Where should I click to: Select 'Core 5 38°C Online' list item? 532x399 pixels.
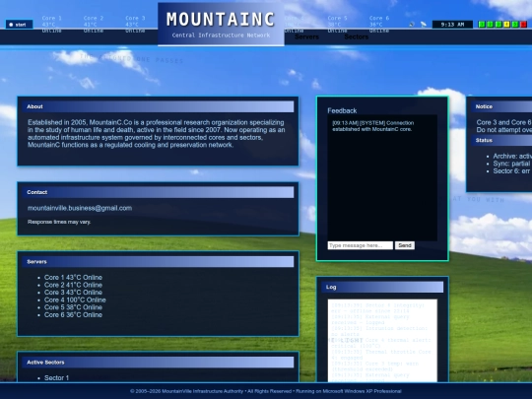pyautogui.click(x=73, y=307)
